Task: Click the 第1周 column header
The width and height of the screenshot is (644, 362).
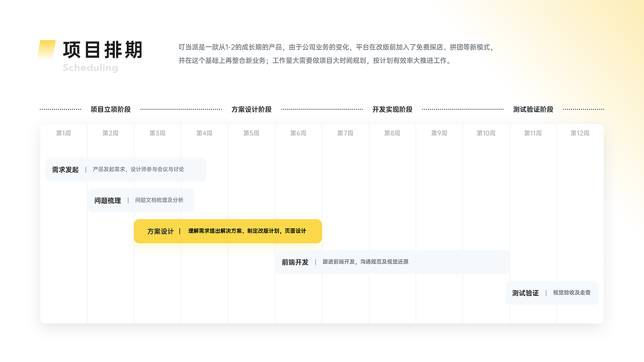Action: pyautogui.click(x=63, y=133)
